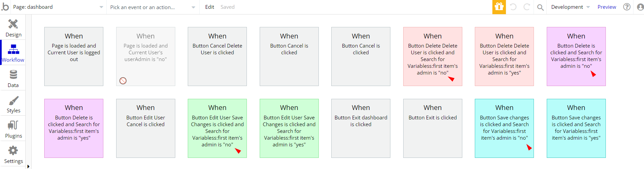644x169 pixels.
Task: Expand the Page: dashboard dropdown
Action: click(x=58, y=7)
